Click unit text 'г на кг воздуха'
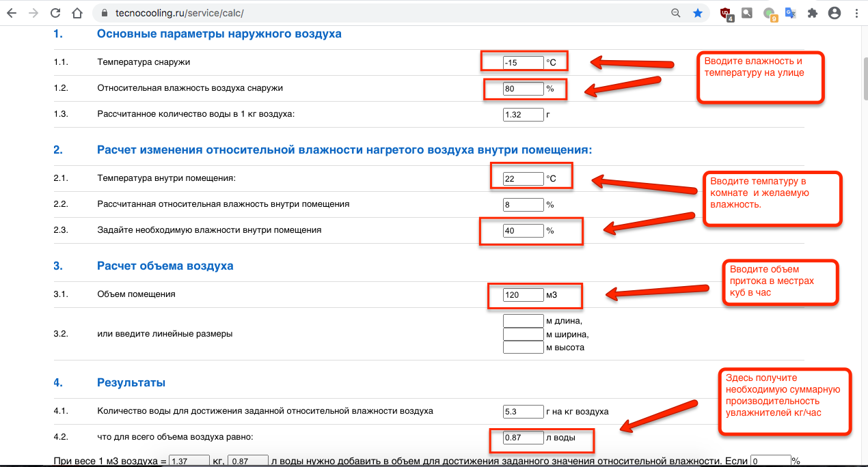Screen dimensions: 868x467 578,412
